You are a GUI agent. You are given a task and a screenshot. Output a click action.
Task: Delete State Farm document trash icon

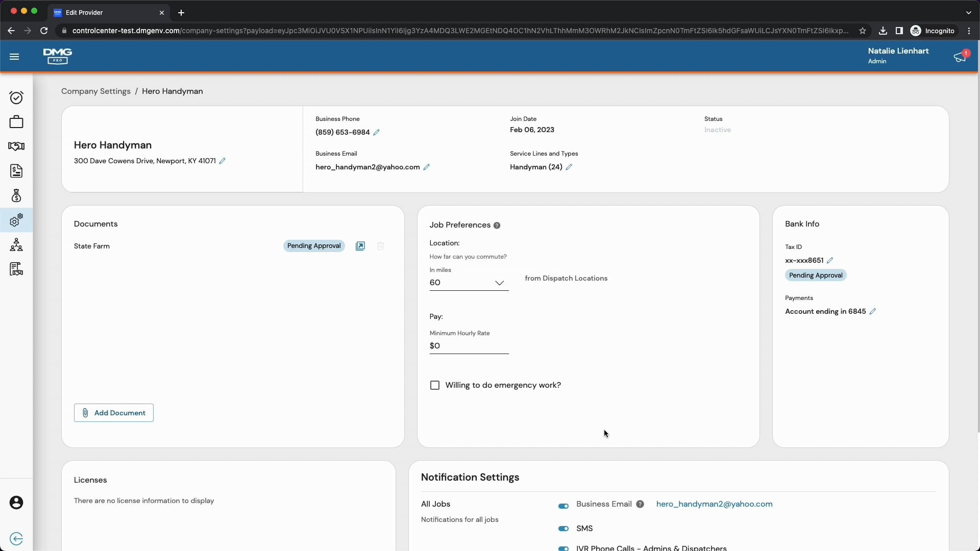pos(381,246)
